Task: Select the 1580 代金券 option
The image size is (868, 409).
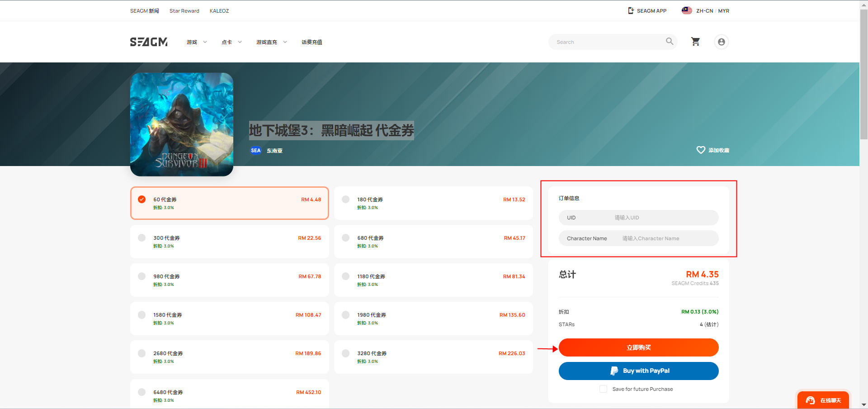Action: 230,319
